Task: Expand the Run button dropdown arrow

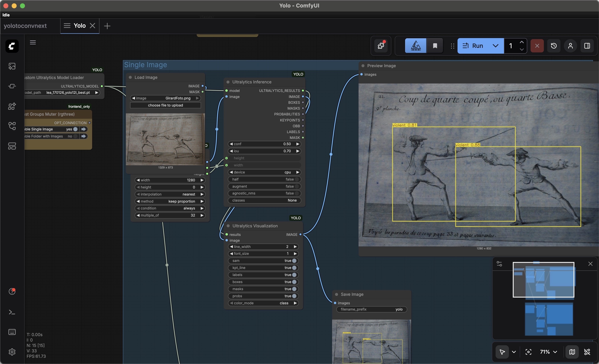Action: (x=495, y=46)
